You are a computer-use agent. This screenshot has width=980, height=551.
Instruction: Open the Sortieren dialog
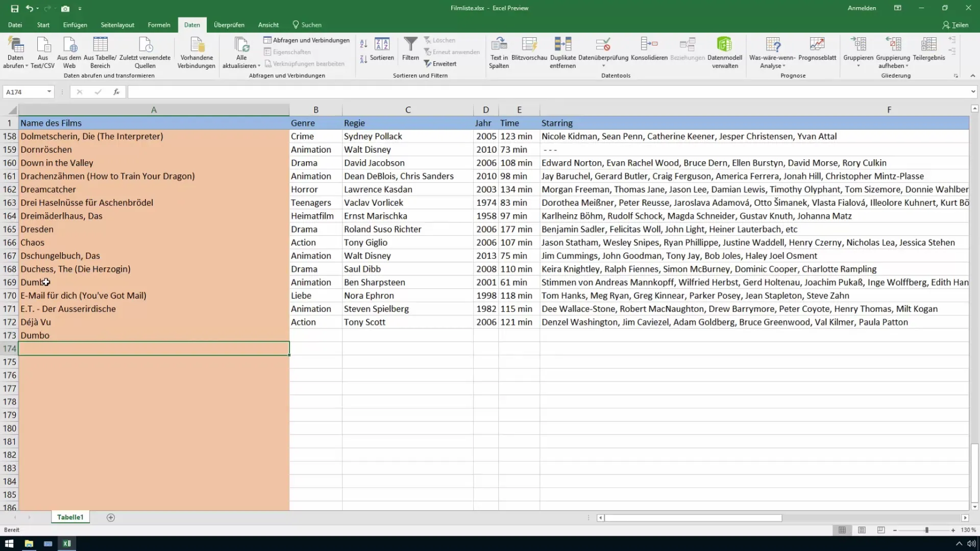coord(382,49)
